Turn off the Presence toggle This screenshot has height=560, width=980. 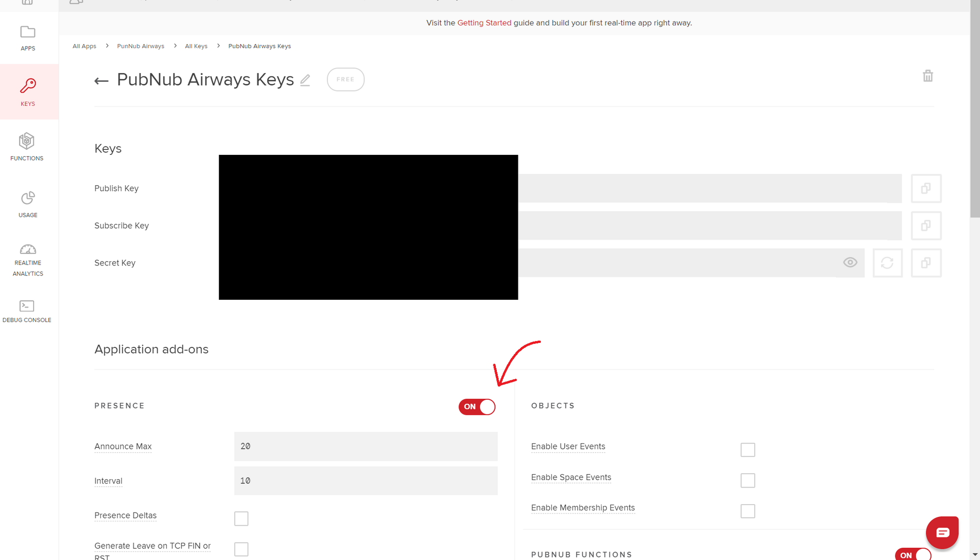(x=477, y=407)
